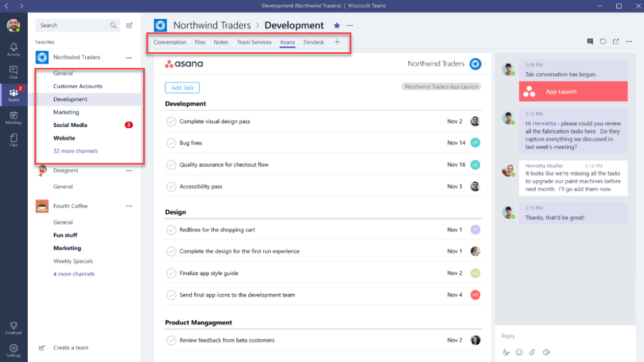Go back with the navigation arrow
The image size is (644, 362).
(6, 6)
